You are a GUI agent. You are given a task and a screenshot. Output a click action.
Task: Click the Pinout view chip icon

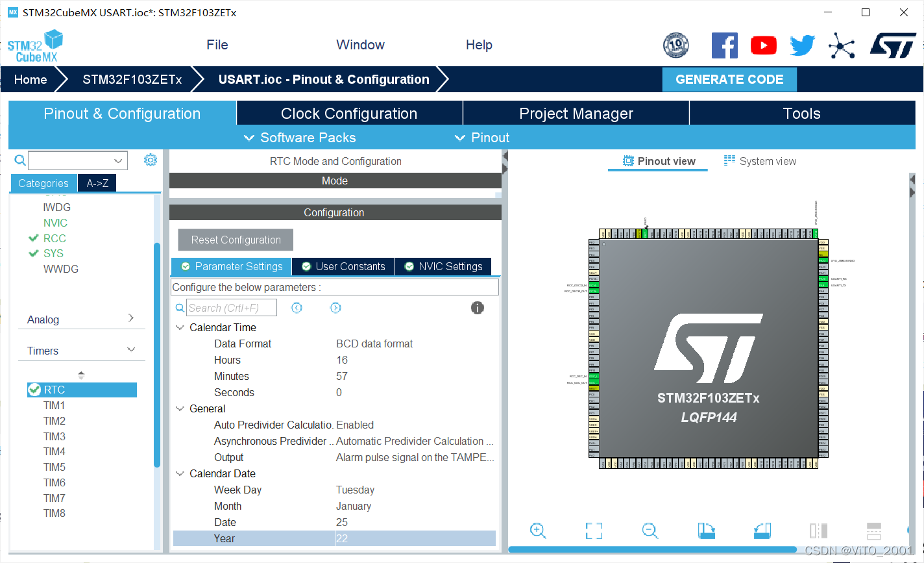click(627, 161)
